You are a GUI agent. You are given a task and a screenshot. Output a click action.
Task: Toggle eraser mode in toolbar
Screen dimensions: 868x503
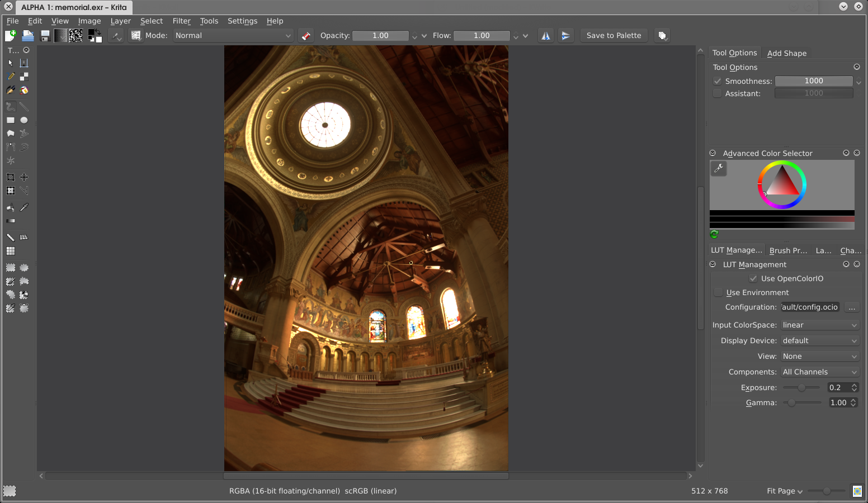(305, 36)
